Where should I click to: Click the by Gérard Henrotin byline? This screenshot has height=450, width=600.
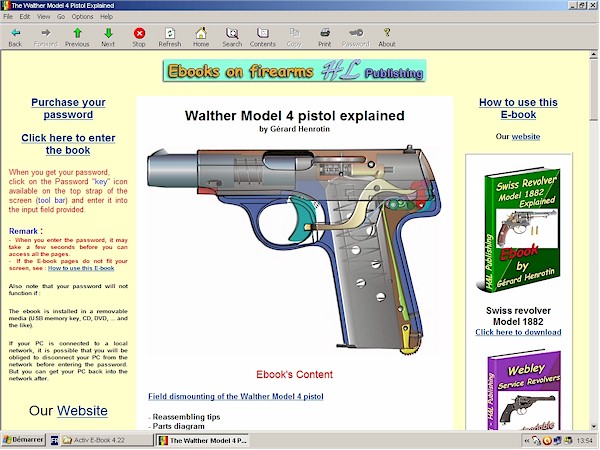pyautogui.click(x=294, y=129)
